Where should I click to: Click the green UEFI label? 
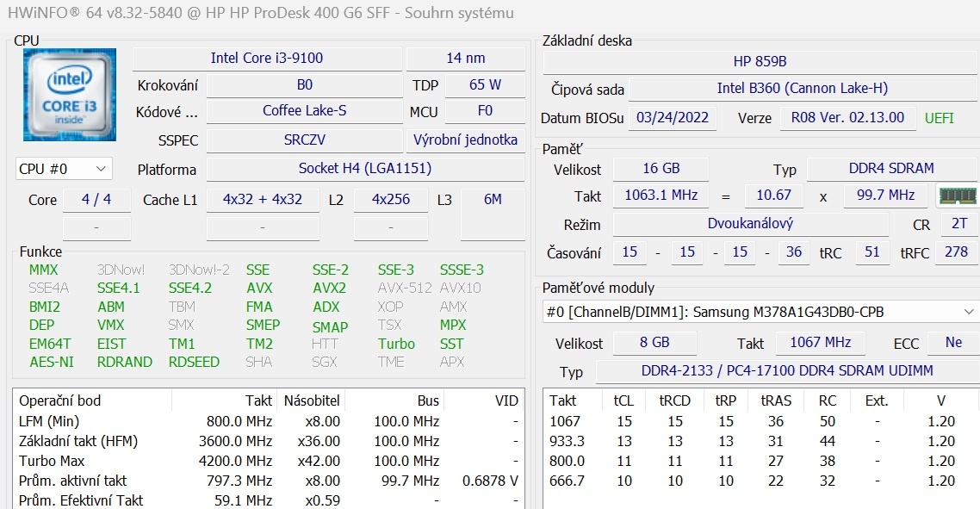tap(939, 118)
